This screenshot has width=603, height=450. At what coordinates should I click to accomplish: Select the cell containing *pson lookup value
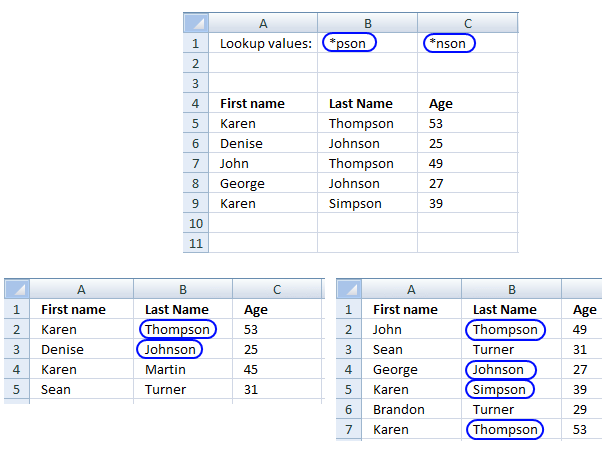(367, 43)
